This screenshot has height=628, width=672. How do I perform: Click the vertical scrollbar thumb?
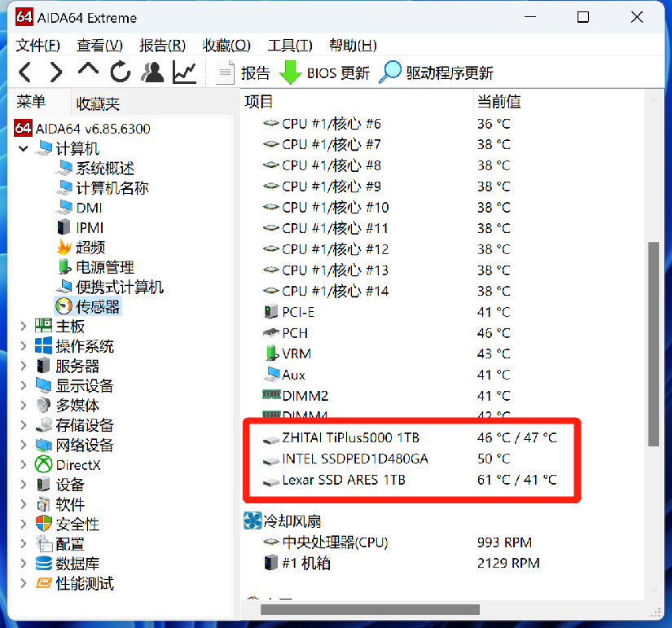coord(653,345)
